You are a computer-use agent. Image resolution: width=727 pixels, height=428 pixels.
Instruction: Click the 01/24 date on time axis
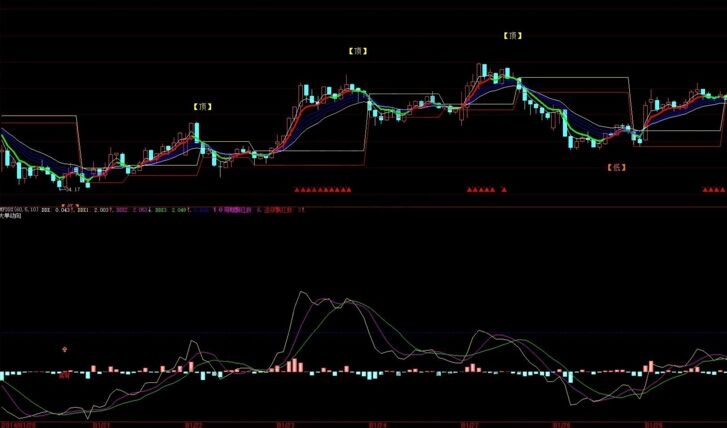(x=378, y=423)
